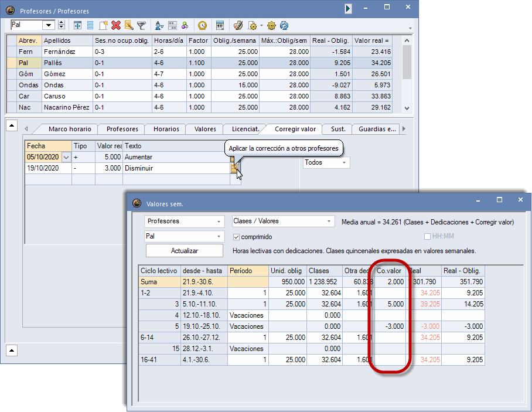Toggle the comprimido checkbox
The width and height of the screenshot is (532, 412).
tap(237, 237)
